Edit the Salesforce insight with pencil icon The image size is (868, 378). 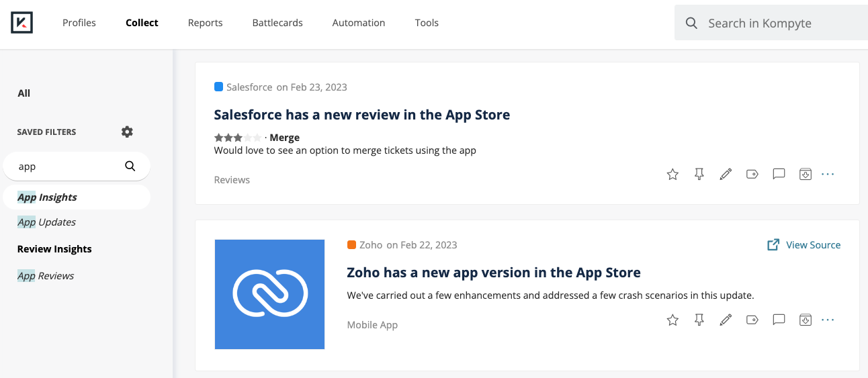[x=726, y=175]
